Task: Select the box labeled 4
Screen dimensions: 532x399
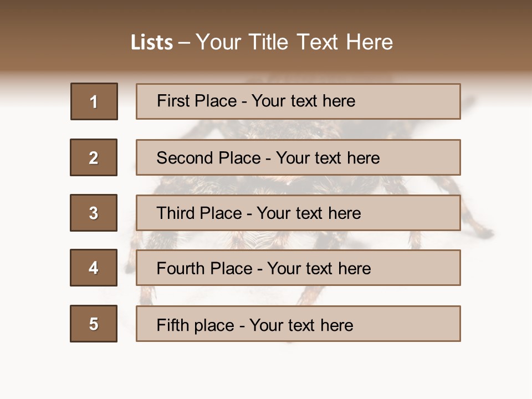Action: coord(94,268)
